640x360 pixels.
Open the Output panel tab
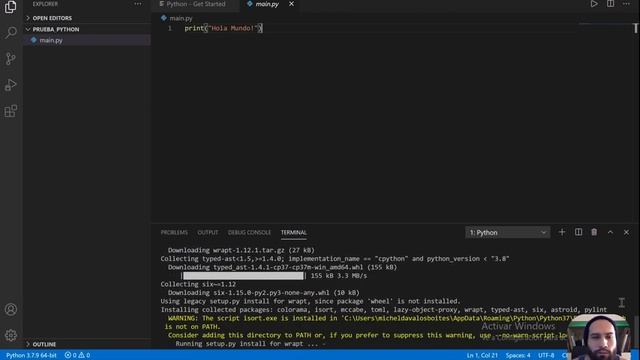click(208, 232)
